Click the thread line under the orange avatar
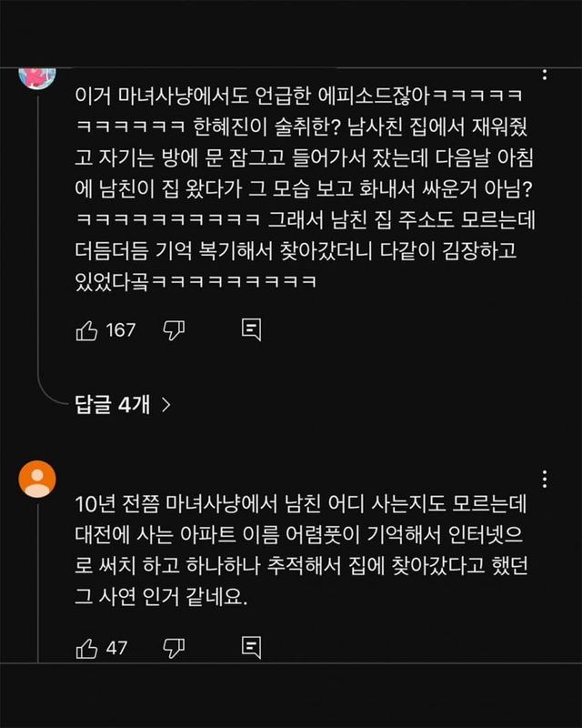The height and width of the screenshot is (728, 582). click(37, 582)
